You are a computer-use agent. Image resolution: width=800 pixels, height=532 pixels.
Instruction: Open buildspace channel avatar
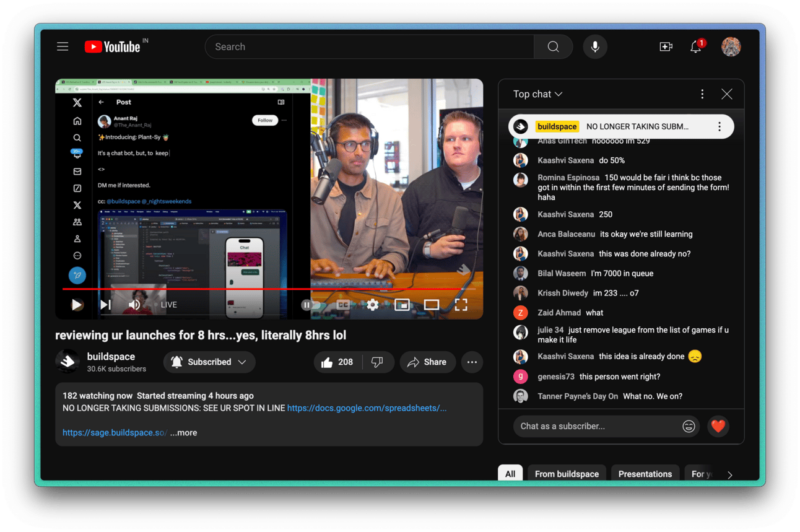[x=67, y=362]
